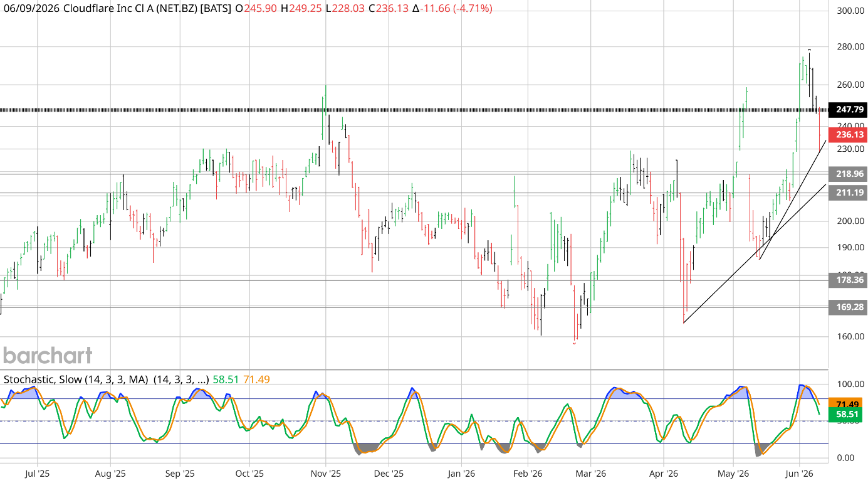Click the Sep '25 date axis label
This screenshot has height=483, width=868.
[179, 474]
